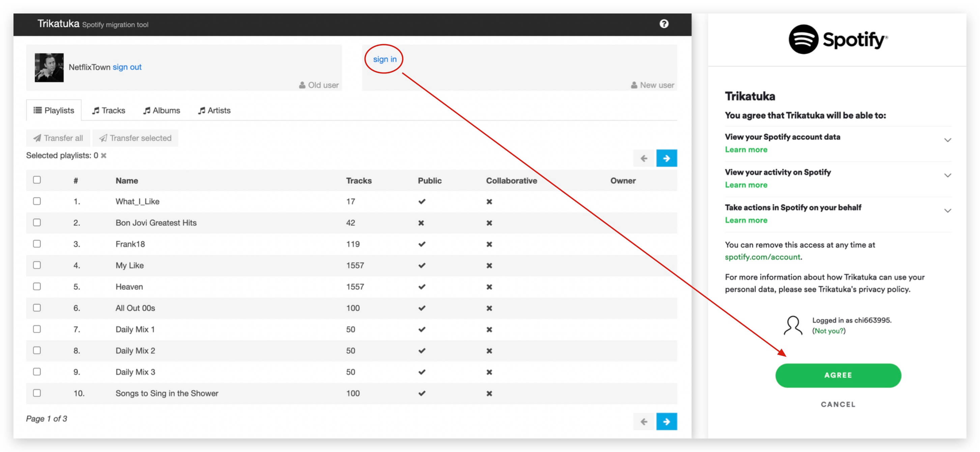Click Collaborative cross for Bon Jovi Greatest Hits

click(x=489, y=223)
